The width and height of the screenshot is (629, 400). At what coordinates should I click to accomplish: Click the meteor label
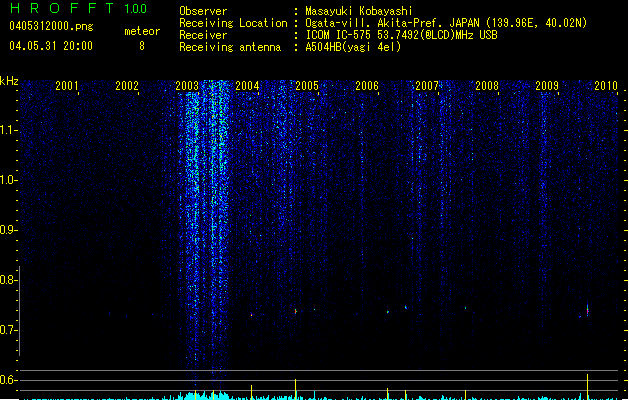click(142, 31)
